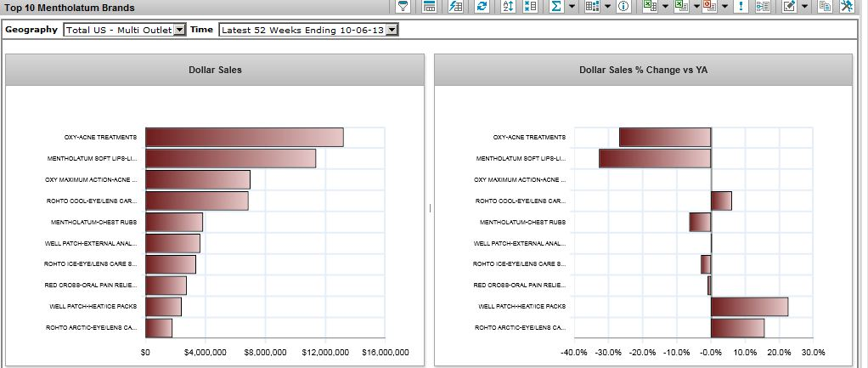868x368 pixels.
Task: Click the refresh icon in toolbar
Action: [482, 7]
